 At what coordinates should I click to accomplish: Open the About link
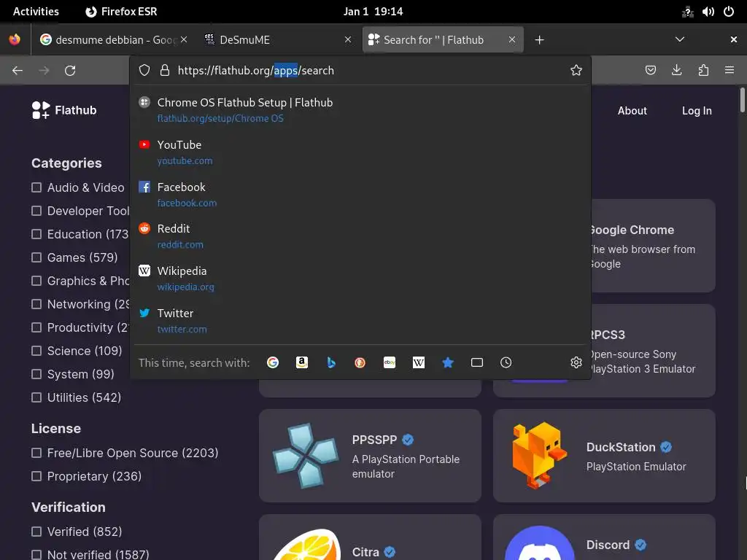pyautogui.click(x=632, y=111)
